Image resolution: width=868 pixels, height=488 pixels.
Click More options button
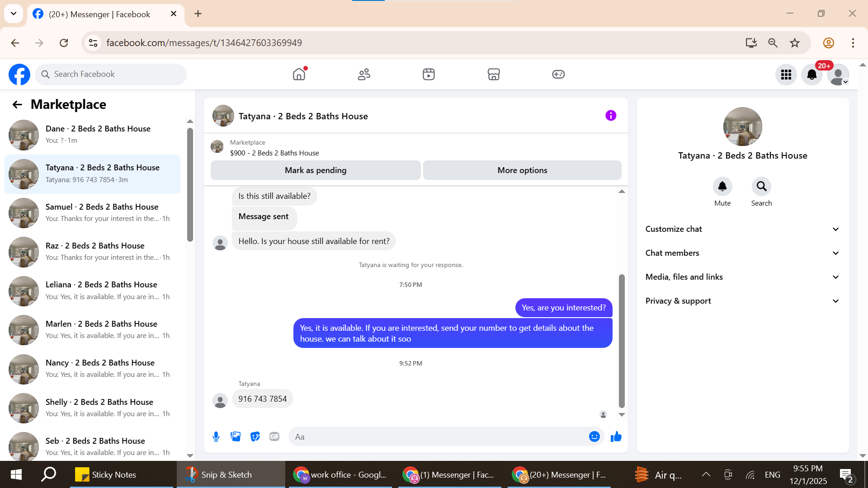tap(522, 170)
